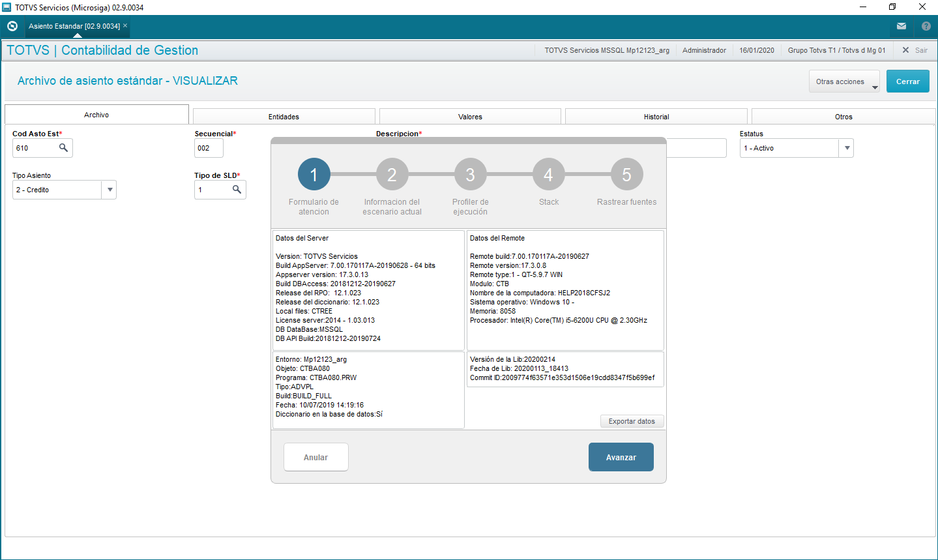The image size is (938, 560).
Task: Click the Modulo: CTB line
Action: pos(490,284)
